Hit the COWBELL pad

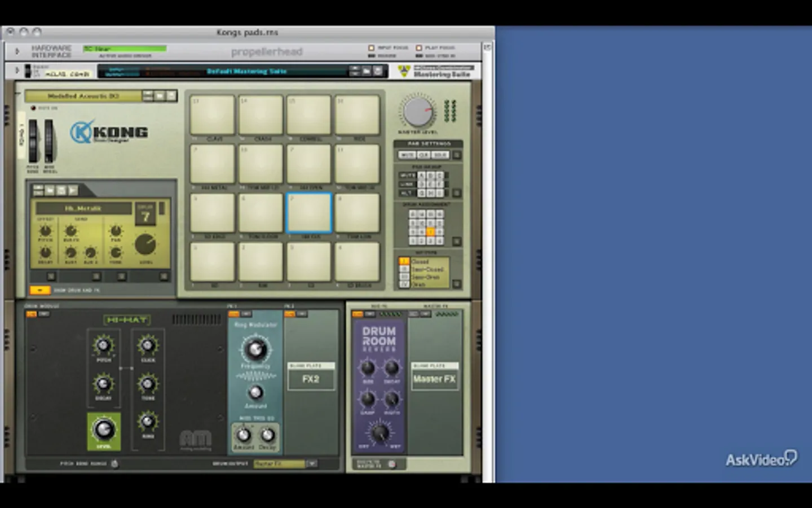(309, 115)
